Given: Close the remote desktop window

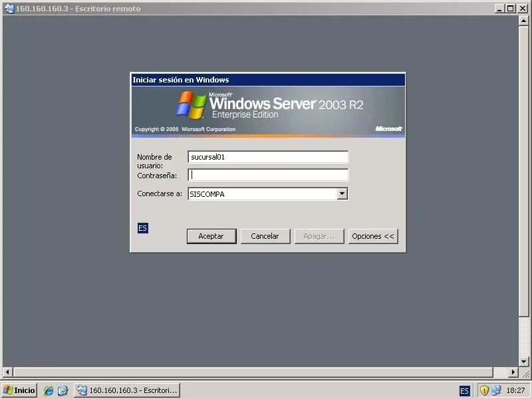Looking at the screenshot, I should (523, 9).
